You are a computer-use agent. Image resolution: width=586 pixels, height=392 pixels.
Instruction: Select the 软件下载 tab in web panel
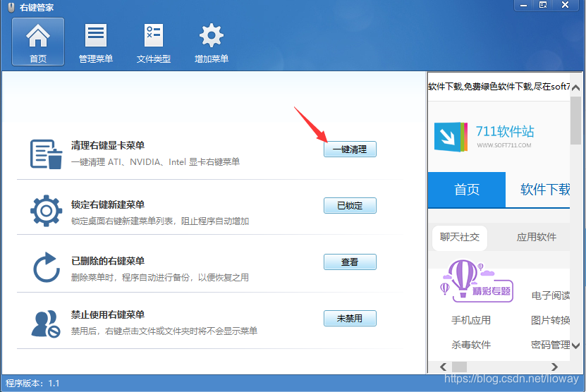coord(545,190)
